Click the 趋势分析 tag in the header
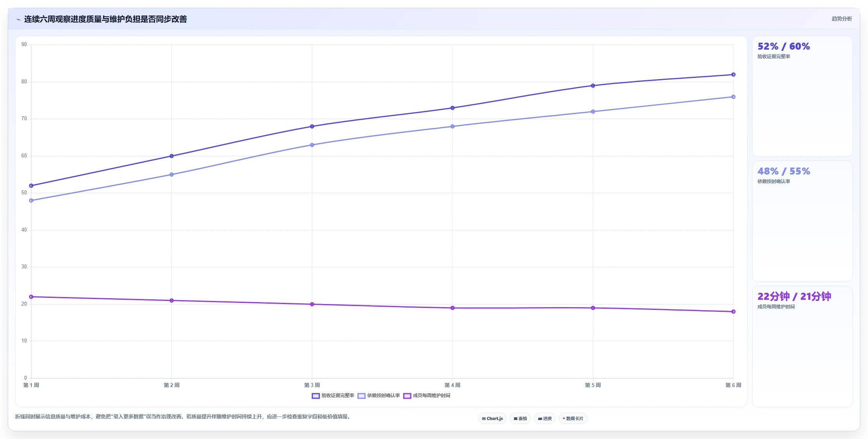 (842, 19)
